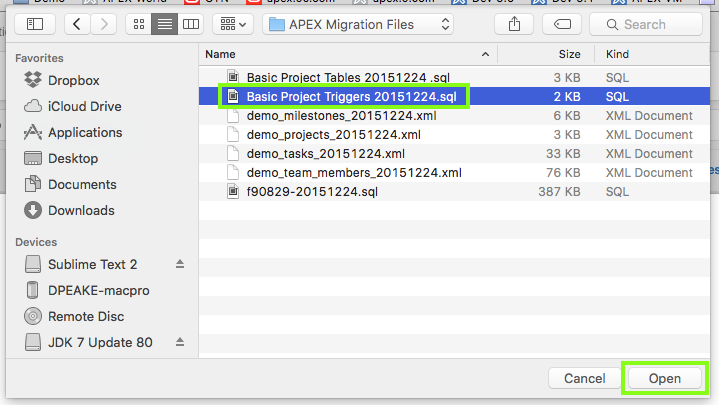Screen dimensions: 719x405
Task: Open the item arrangement dropdown
Action: click(233, 24)
